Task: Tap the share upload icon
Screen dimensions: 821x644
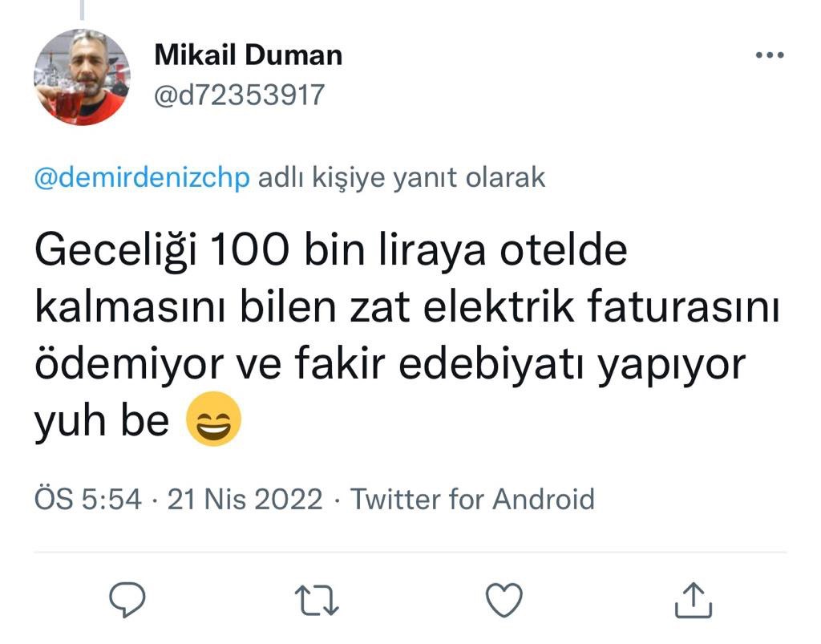Action: click(x=694, y=599)
